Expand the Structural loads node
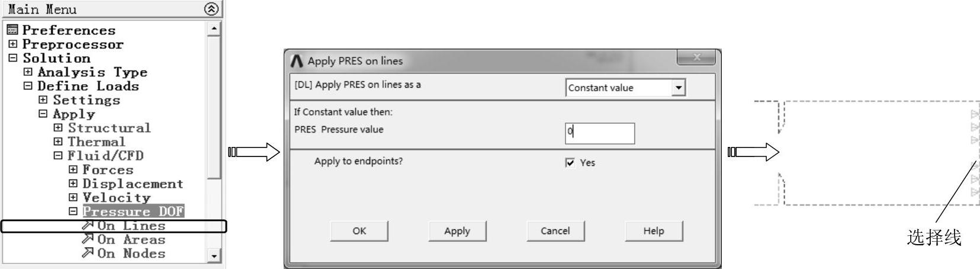Image resolution: width=980 pixels, height=269 pixels. click(x=58, y=127)
